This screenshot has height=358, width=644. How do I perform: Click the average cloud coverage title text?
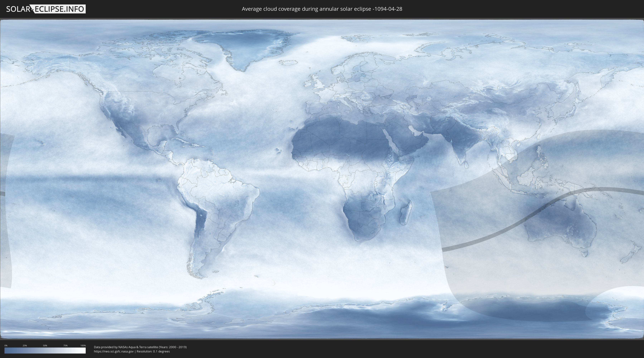pyautogui.click(x=322, y=9)
